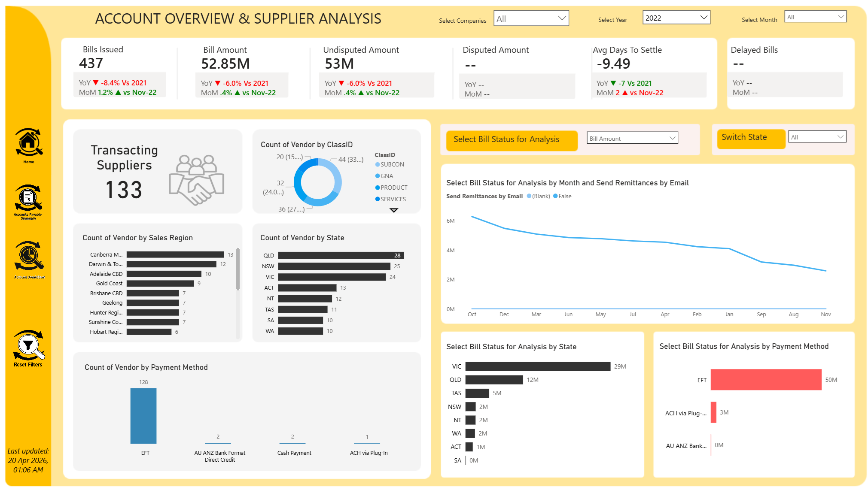Select the red EFT 50M bar
868x490 pixels.
[766, 380]
